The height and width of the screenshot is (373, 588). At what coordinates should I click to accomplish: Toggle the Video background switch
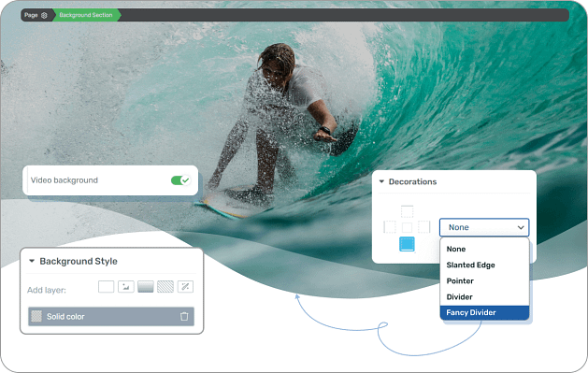pyautogui.click(x=180, y=180)
